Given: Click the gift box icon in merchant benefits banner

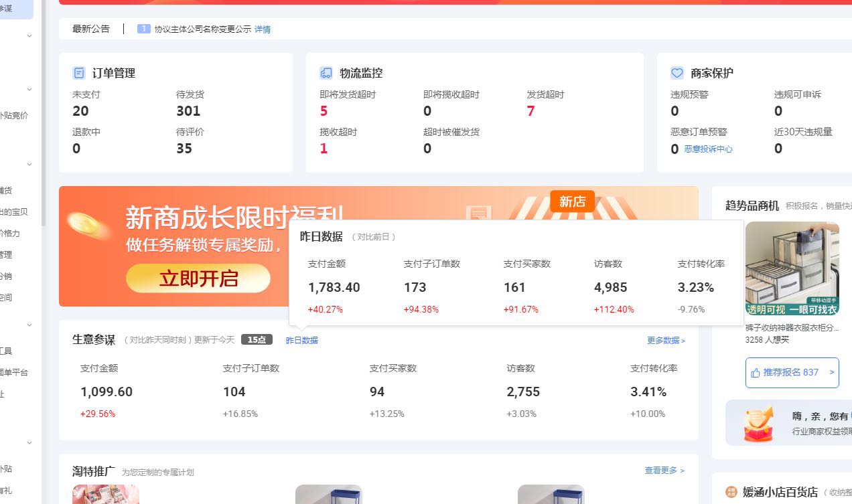Looking at the screenshot, I should 758,424.
